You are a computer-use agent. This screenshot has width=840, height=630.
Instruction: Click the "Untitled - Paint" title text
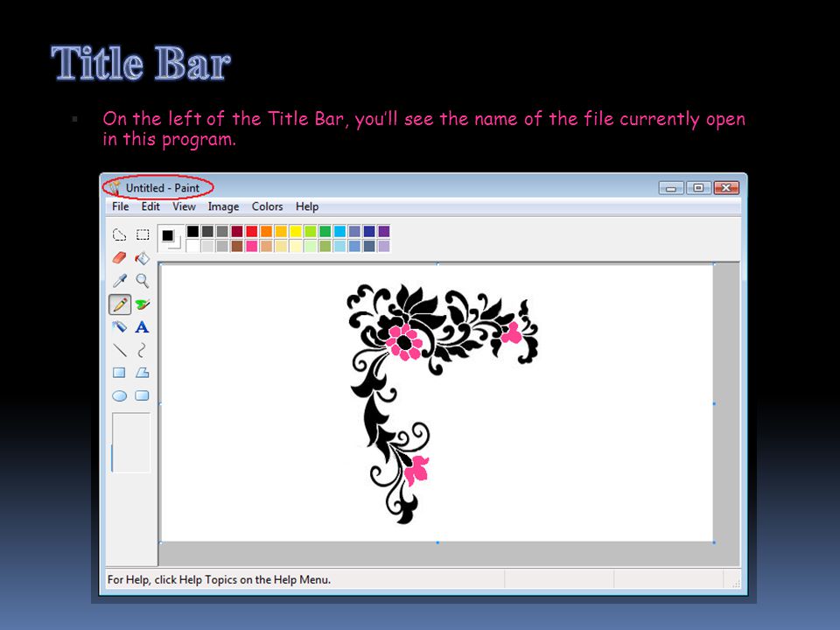click(x=163, y=188)
